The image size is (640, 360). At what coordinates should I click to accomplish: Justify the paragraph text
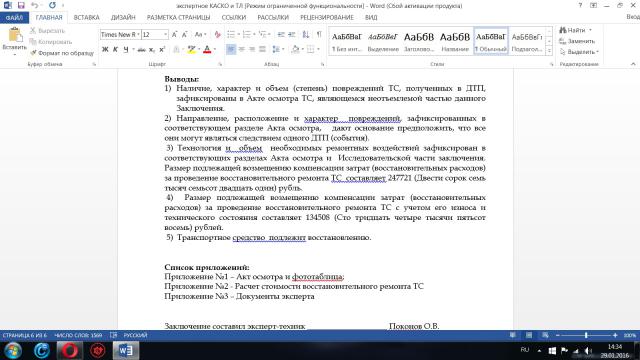coord(262,49)
